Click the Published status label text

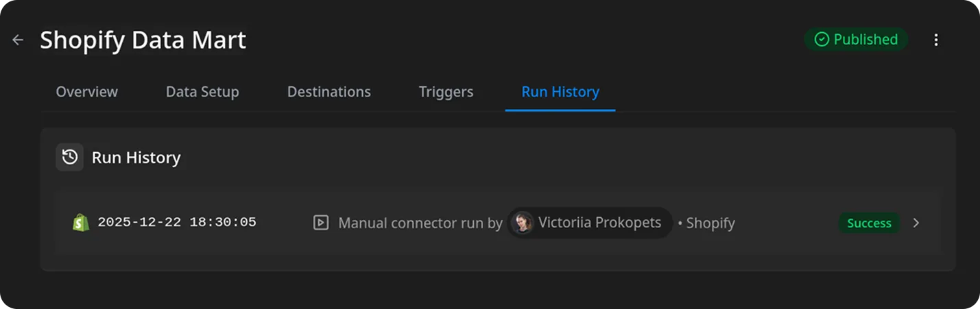[865, 40]
